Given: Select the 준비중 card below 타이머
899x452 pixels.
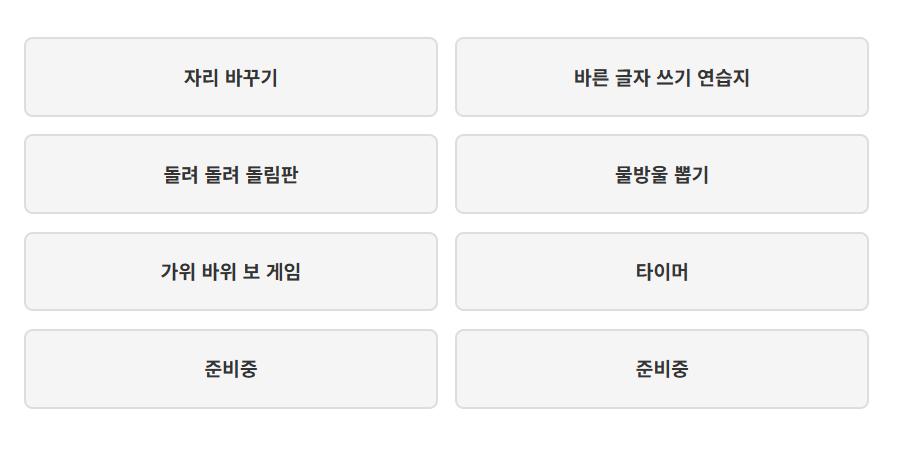Looking at the screenshot, I should click(662, 369).
